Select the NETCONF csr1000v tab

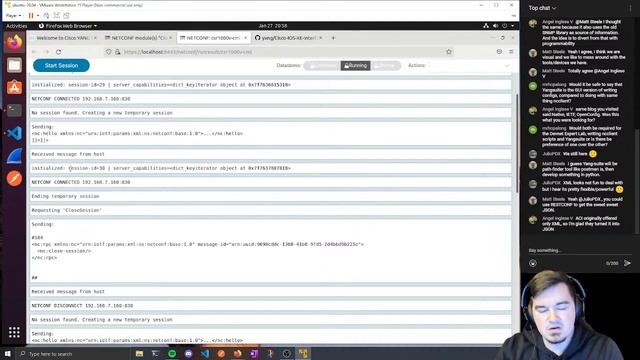(x=212, y=38)
